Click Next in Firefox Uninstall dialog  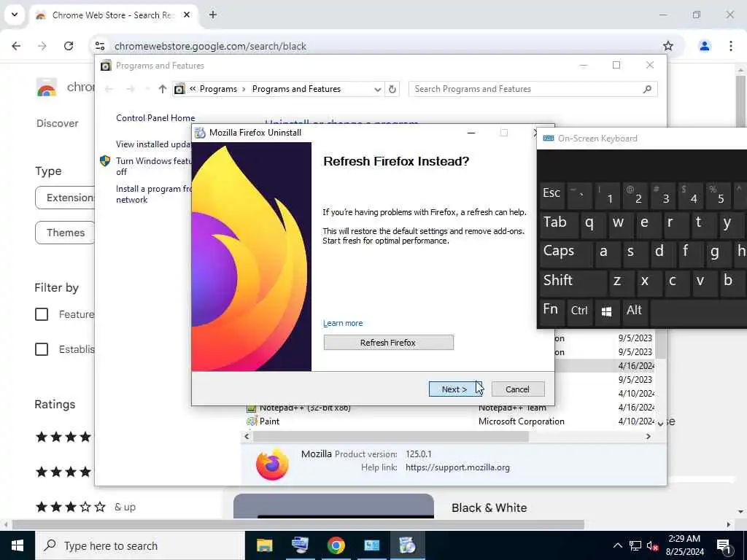(x=454, y=389)
